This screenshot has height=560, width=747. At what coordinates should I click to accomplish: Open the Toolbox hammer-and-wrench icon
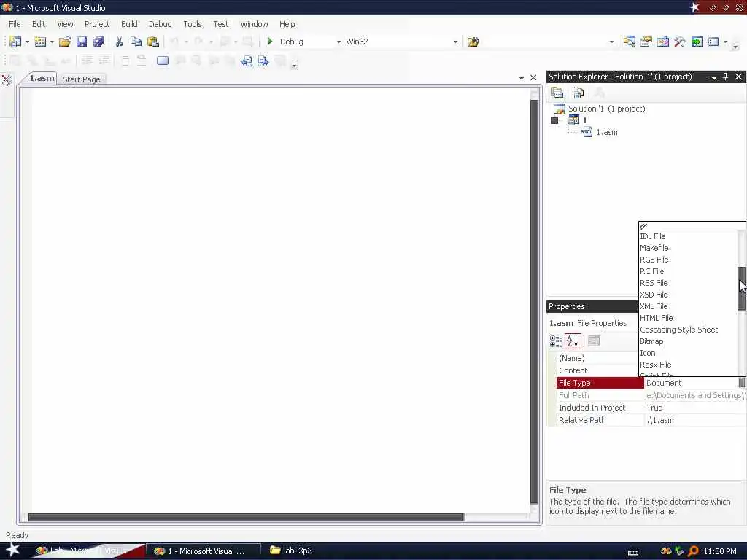coord(680,42)
